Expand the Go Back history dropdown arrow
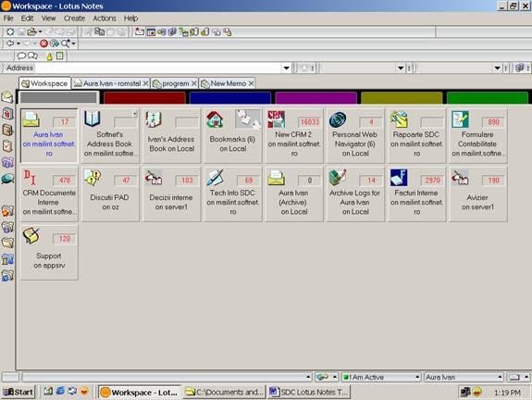This screenshot has height=400, width=532. pyautogui.click(x=18, y=44)
